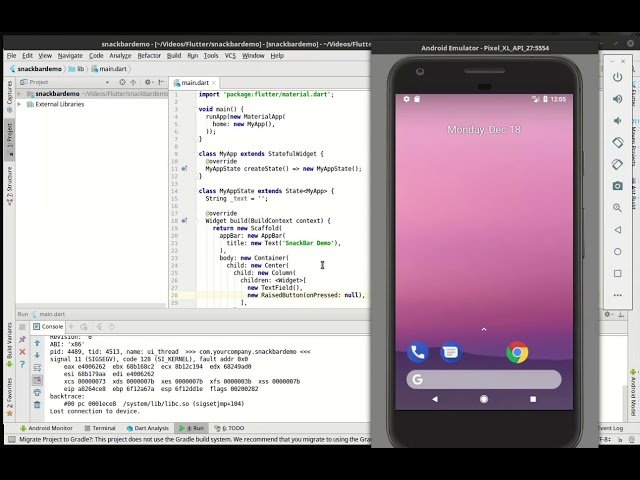Click lib folder in breadcrumb bar
The height and width of the screenshot is (480, 640).
coord(77,69)
